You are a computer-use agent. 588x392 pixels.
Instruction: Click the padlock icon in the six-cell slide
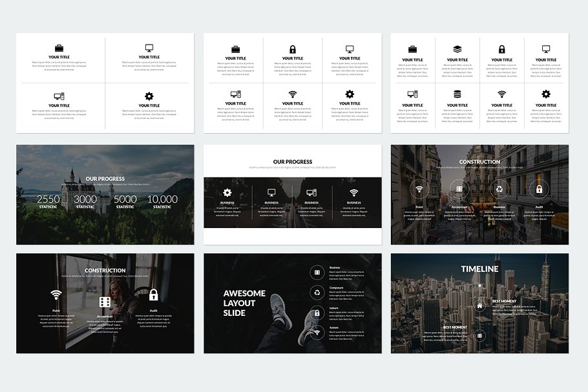pos(293,49)
